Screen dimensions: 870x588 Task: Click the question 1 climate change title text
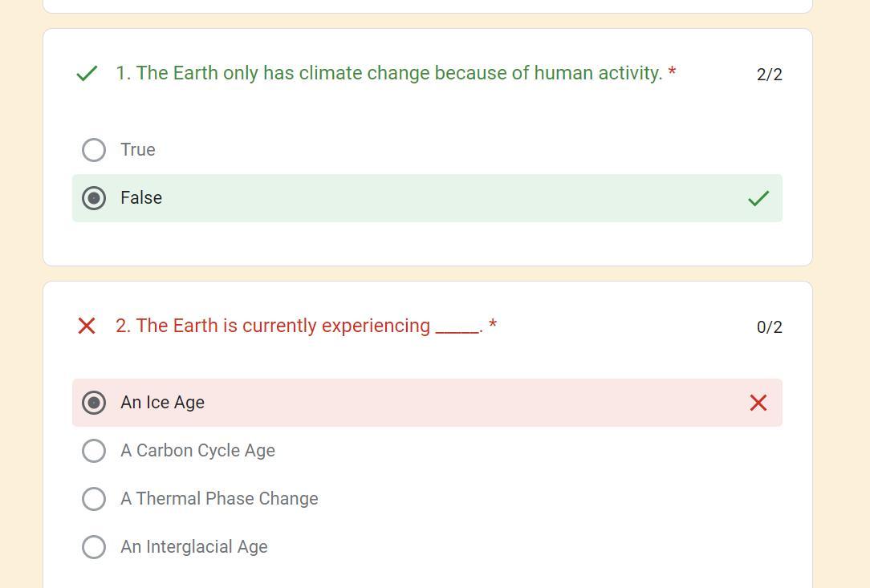click(x=388, y=73)
